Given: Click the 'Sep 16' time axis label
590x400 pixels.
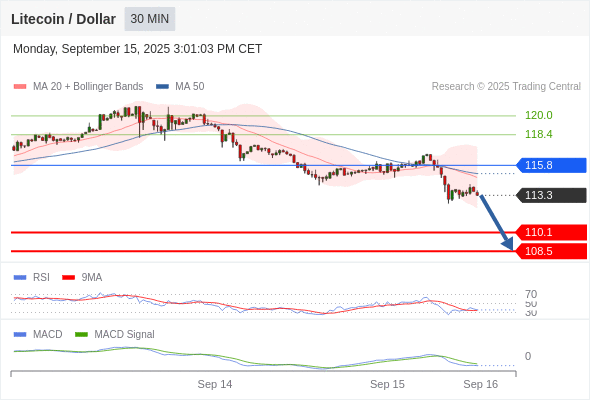Looking at the screenshot, I should pyautogui.click(x=481, y=384).
